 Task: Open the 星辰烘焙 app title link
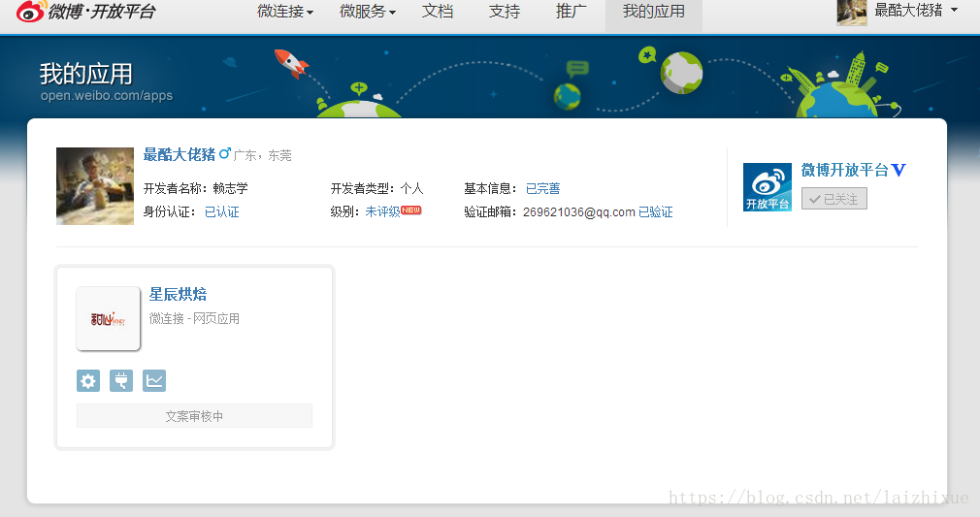pyautogui.click(x=178, y=294)
